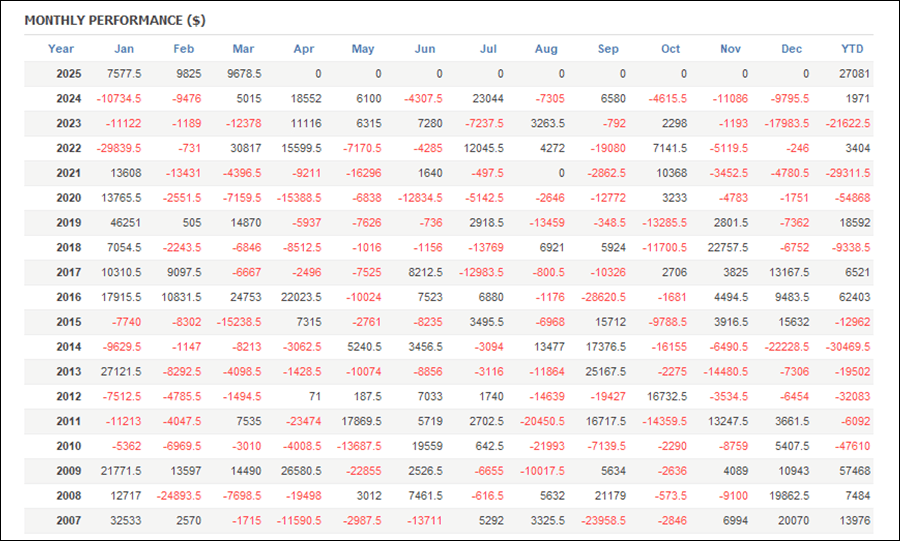Screen dimensions: 900x541
Task: Select the 2010 year row label
Action: pos(69,446)
